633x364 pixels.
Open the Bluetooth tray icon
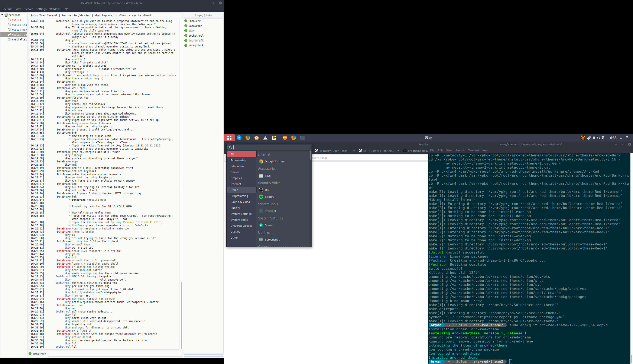(x=603, y=138)
